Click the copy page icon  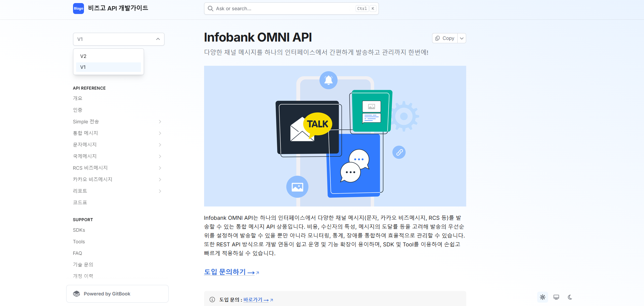(x=438, y=38)
